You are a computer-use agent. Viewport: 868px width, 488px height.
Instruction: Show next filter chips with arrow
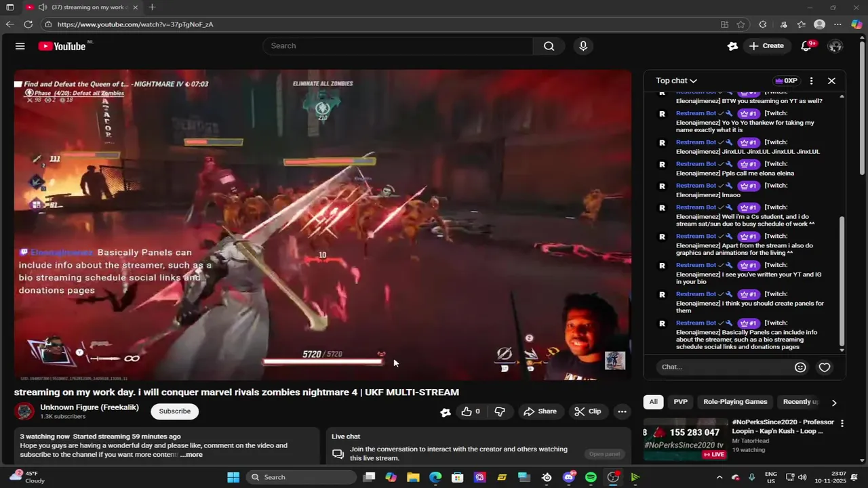point(834,403)
